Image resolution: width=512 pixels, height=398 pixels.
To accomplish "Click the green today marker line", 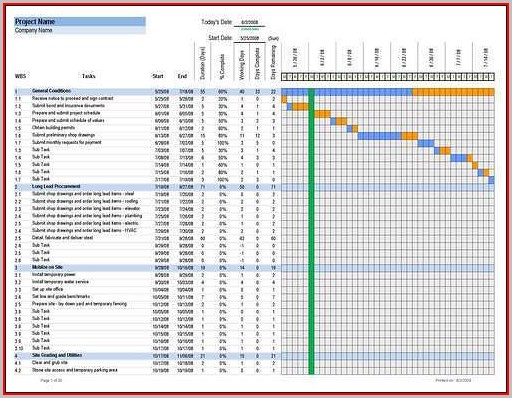I will [x=311, y=231].
